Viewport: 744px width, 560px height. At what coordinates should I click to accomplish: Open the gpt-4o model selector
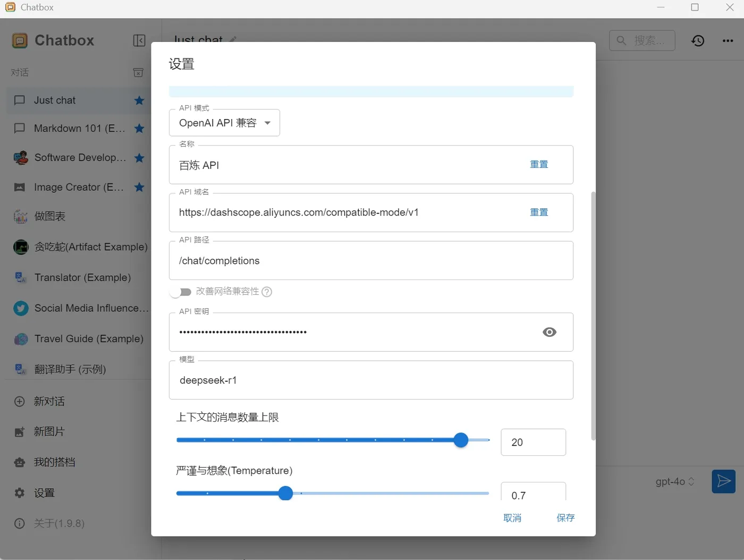pyautogui.click(x=675, y=481)
